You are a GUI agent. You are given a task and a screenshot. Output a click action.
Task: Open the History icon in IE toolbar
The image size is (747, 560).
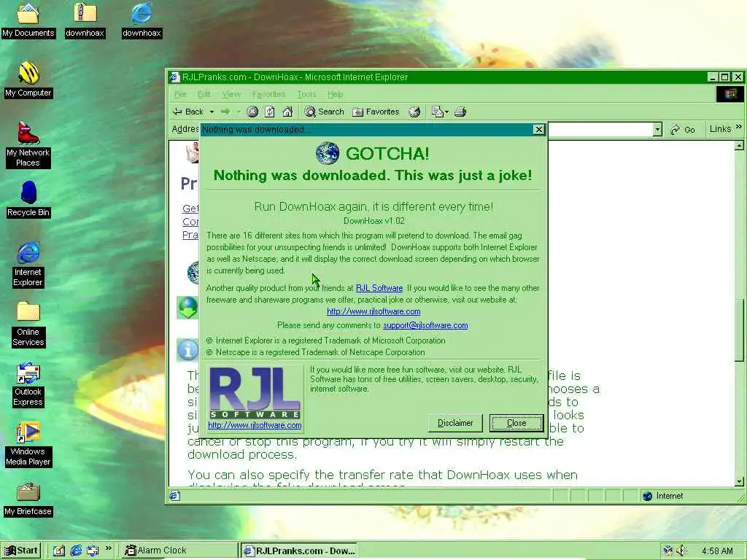tap(414, 112)
